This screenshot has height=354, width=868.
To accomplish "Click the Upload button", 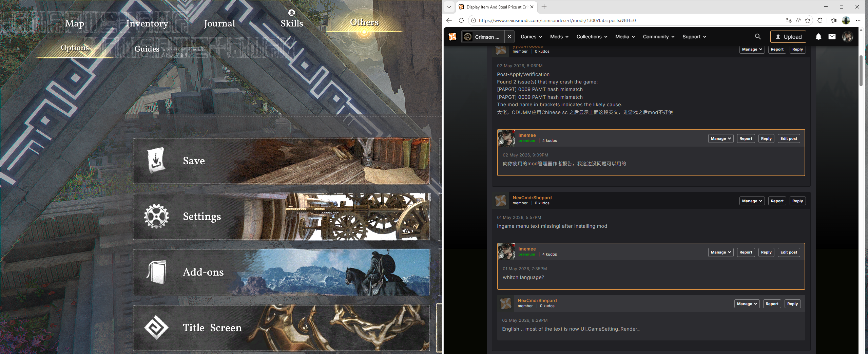I will [x=788, y=37].
